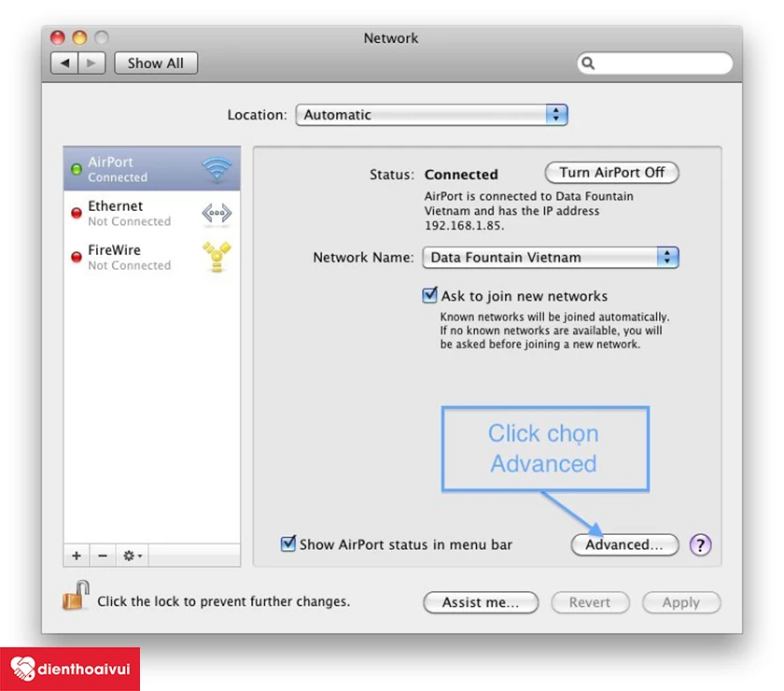Toggle Ask to join new networks
Screen dimensions: 784x691
(x=429, y=295)
